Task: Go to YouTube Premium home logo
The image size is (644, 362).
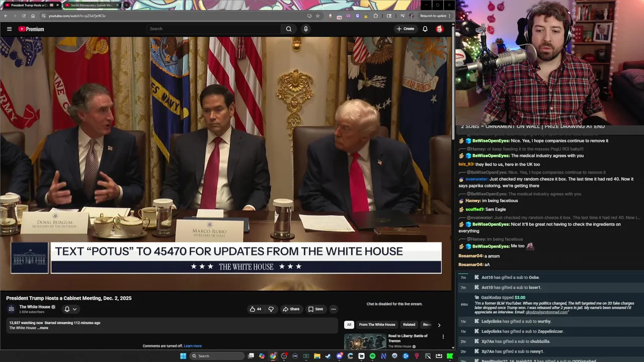Action: click(31, 29)
